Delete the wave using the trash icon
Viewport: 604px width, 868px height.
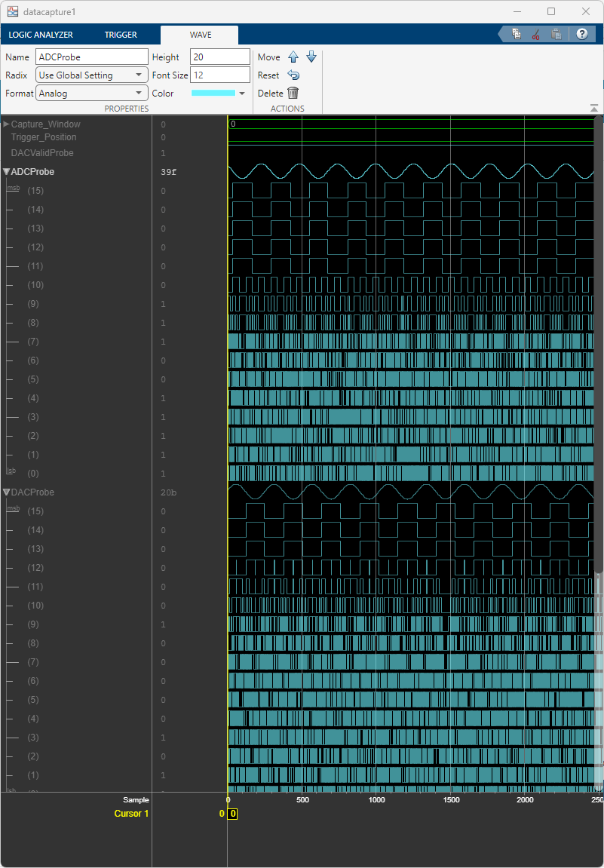pyautogui.click(x=293, y=94)
